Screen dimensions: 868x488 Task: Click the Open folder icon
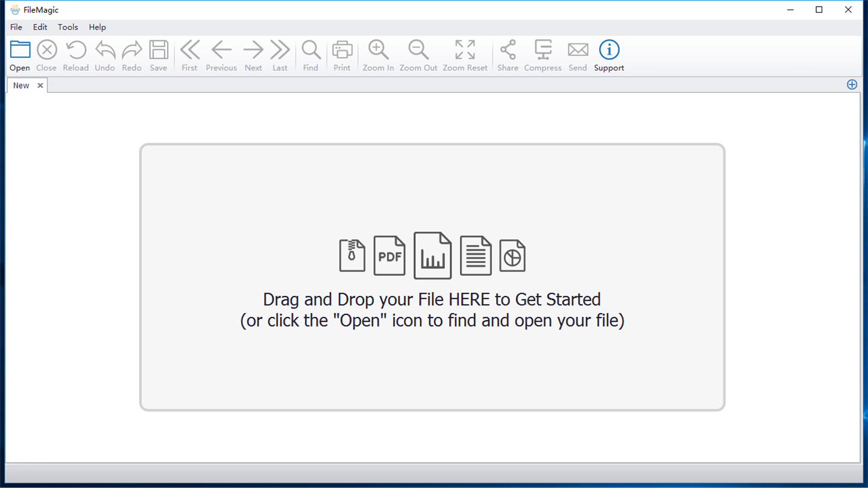coord(20,50)
